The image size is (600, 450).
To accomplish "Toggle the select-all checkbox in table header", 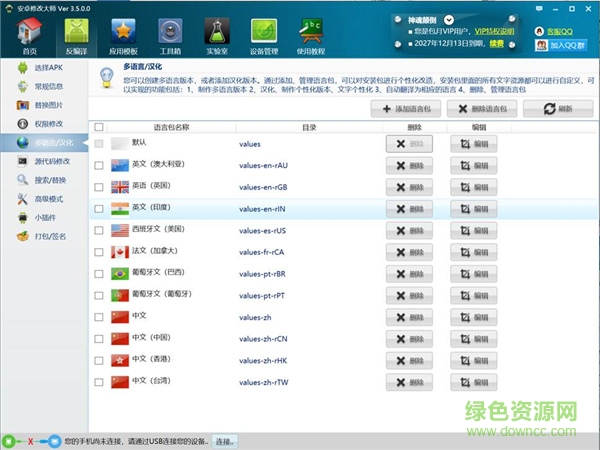I will [x=98, y=127].
